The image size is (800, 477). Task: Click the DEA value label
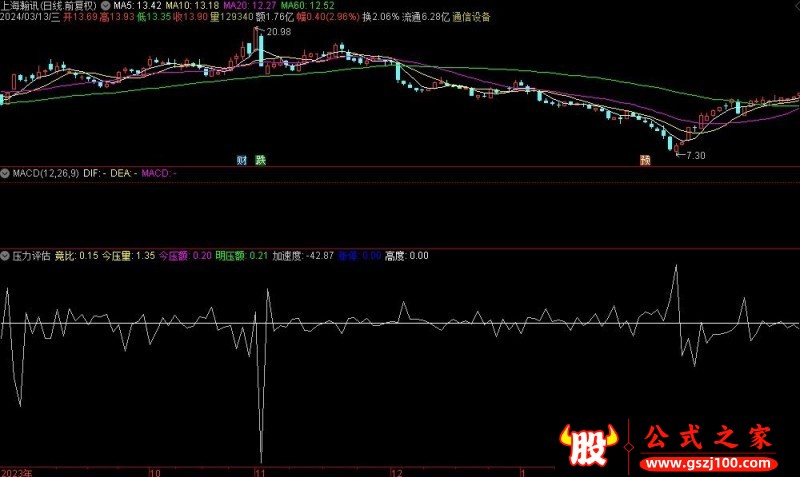coord(123,173)
